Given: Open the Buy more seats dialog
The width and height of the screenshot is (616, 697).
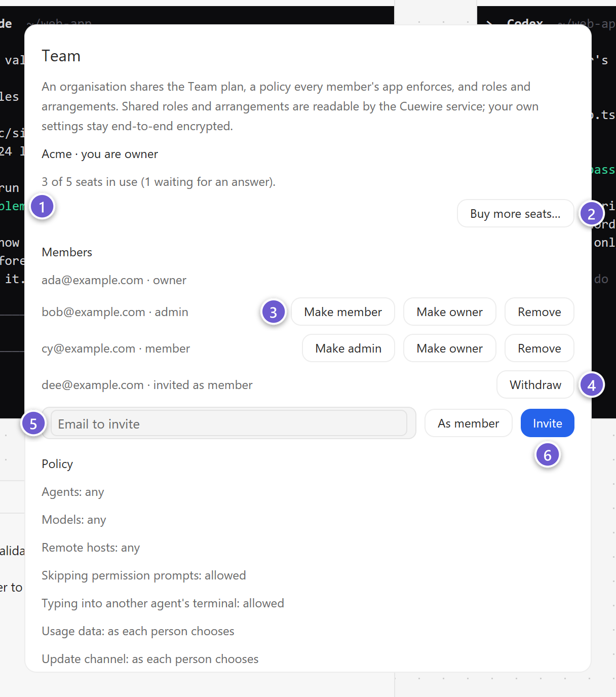Looking at the screenshot, I should [x=515, y=214].
